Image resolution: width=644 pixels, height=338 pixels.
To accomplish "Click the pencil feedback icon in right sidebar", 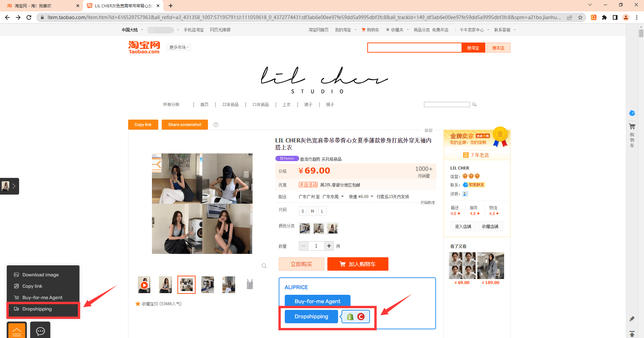I will (632, 319).
